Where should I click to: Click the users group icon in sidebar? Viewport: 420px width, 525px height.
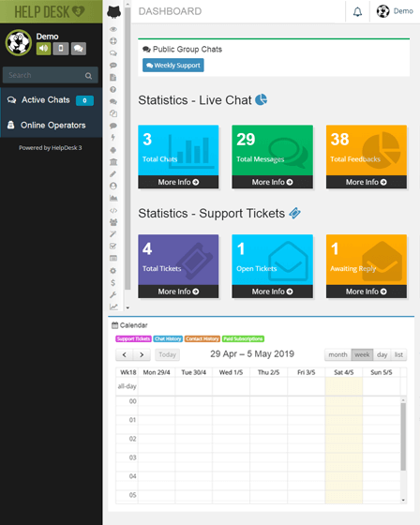point(113,222)
